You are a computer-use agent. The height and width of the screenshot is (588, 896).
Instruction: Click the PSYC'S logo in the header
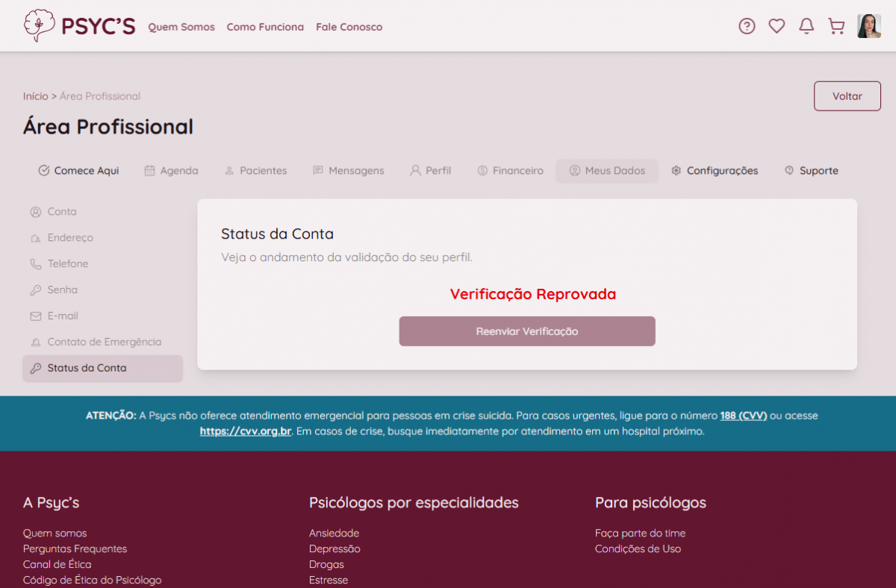pos(79,26)
